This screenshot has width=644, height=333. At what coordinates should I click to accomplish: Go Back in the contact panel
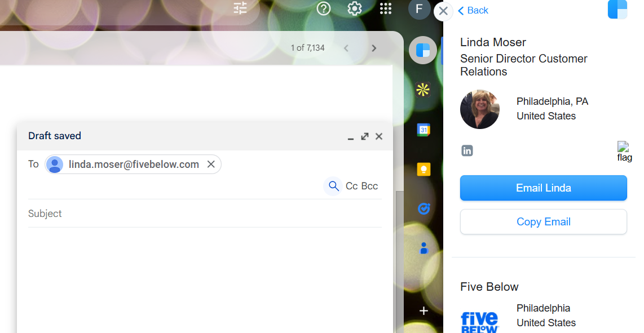click(473, 10)
